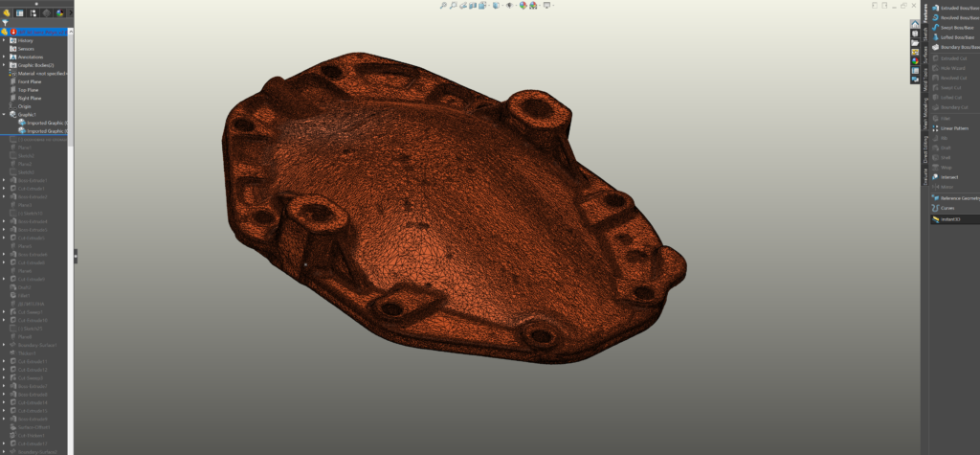The height and width of the screenshot is (455, 980).
Task: Click the Zoom to Fit magnifier icon
Action: pos(443,5)
